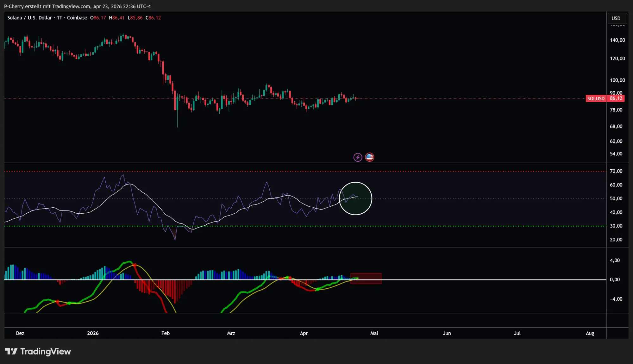This screenshot has width=633, height=364.
Task: Click the purple lightning event icon
Action: coord(358,157)
